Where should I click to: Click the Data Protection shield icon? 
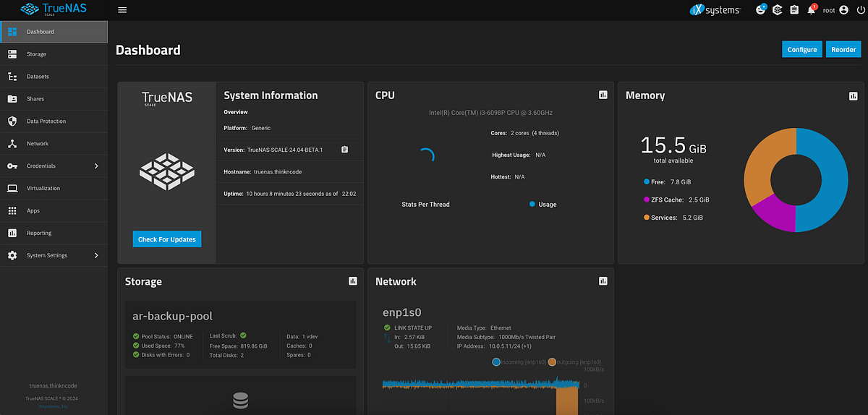click(x=12, y=121)
